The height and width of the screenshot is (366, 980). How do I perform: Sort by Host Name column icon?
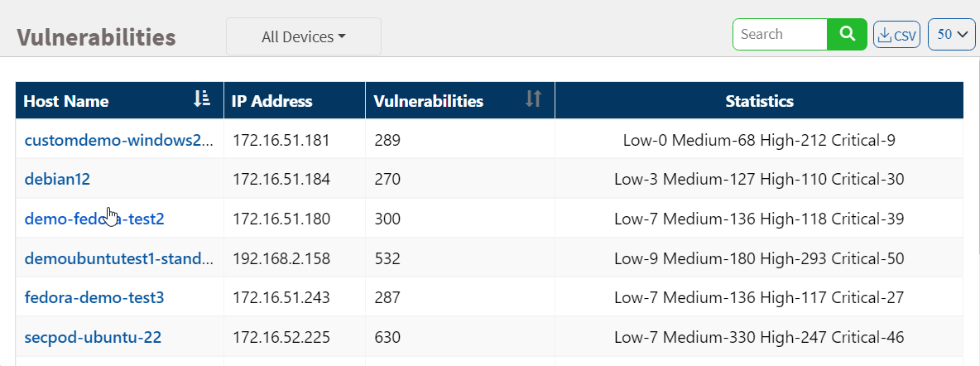click(x=202, y=99)
